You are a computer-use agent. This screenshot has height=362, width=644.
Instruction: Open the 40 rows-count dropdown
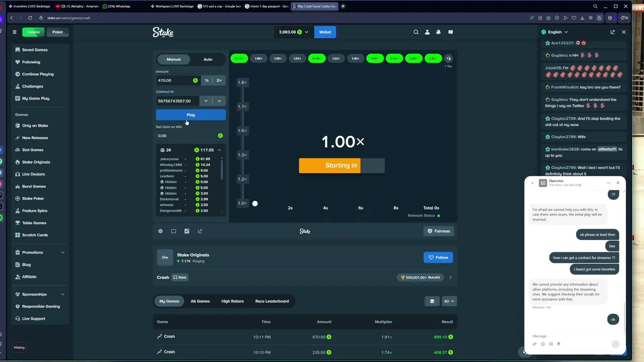point(449,301)
